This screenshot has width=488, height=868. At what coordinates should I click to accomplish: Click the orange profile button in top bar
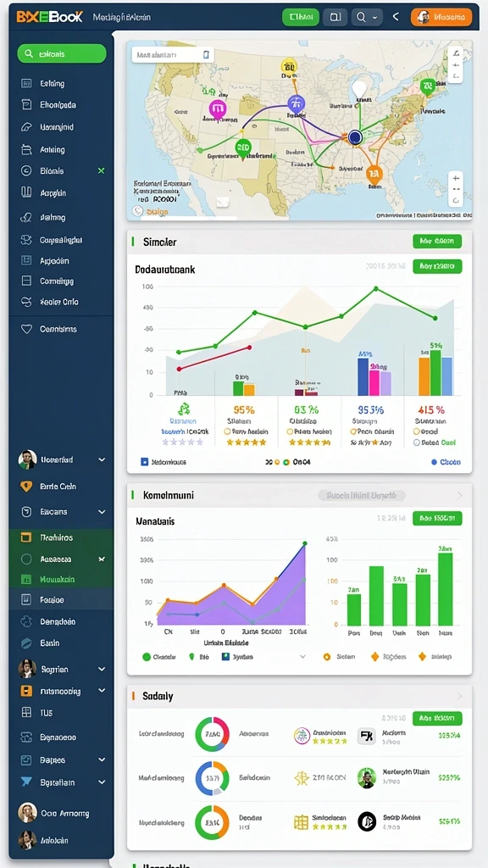click(x=441, y=17)
